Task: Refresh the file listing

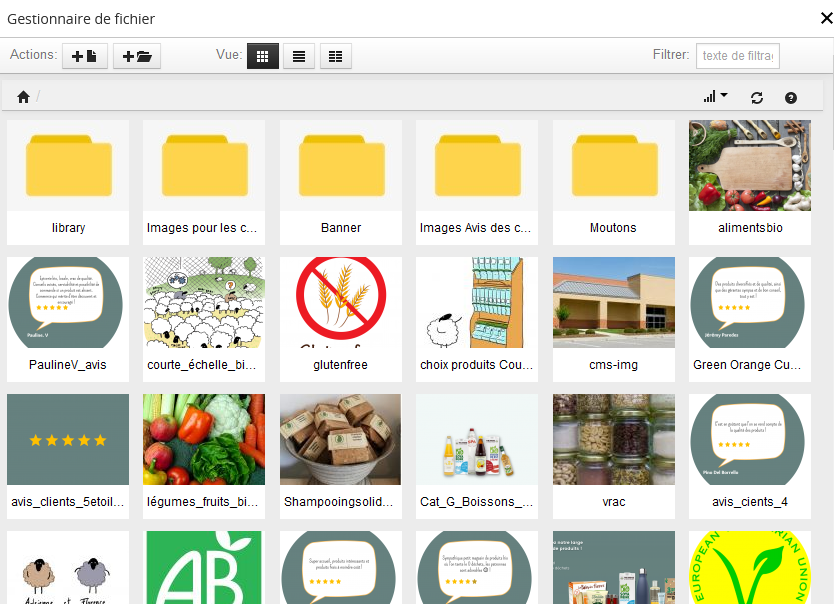Action: click(x=757, y=98)
